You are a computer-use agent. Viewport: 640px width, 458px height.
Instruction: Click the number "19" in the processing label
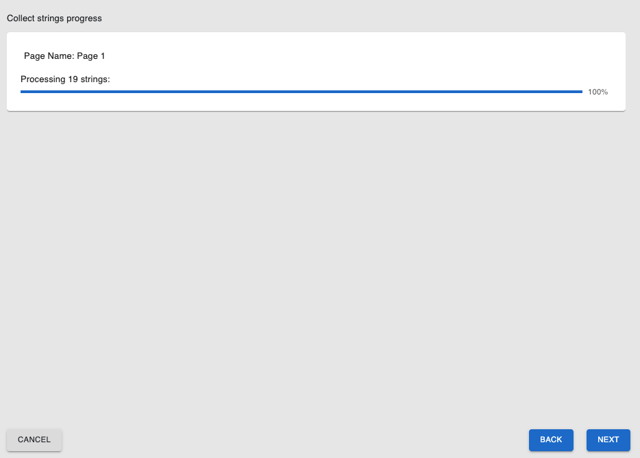tap(72, 79)
